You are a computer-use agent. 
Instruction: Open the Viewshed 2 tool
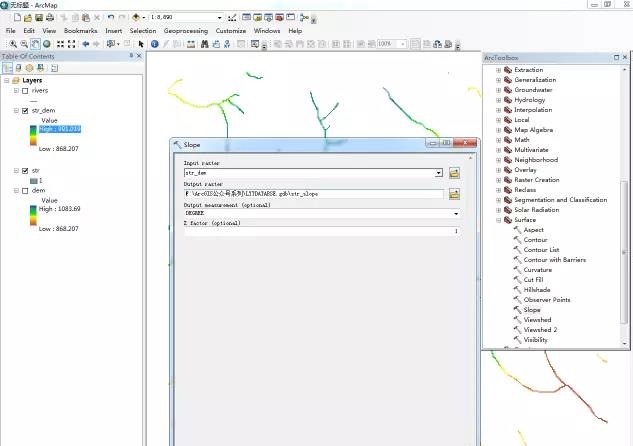540,329
